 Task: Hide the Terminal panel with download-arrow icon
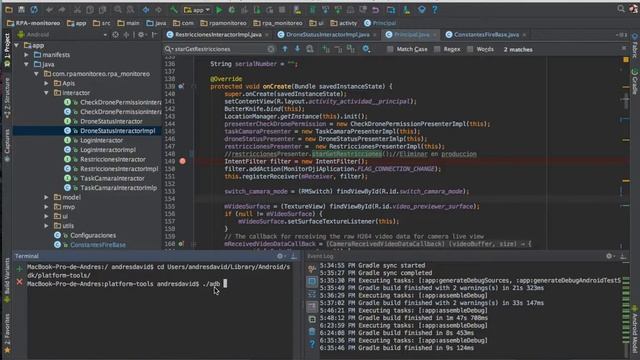coord(293,256)
